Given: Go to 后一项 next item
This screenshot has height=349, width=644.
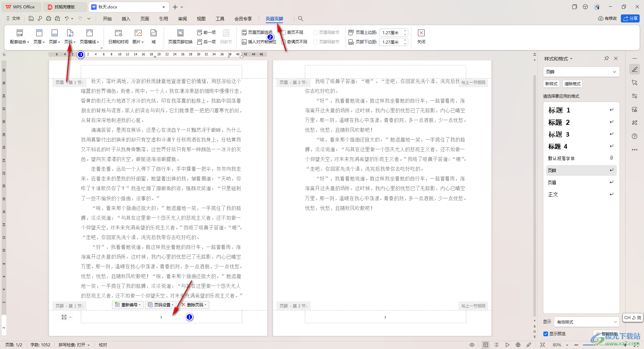Looking at the screenshot, I should 206,42.
